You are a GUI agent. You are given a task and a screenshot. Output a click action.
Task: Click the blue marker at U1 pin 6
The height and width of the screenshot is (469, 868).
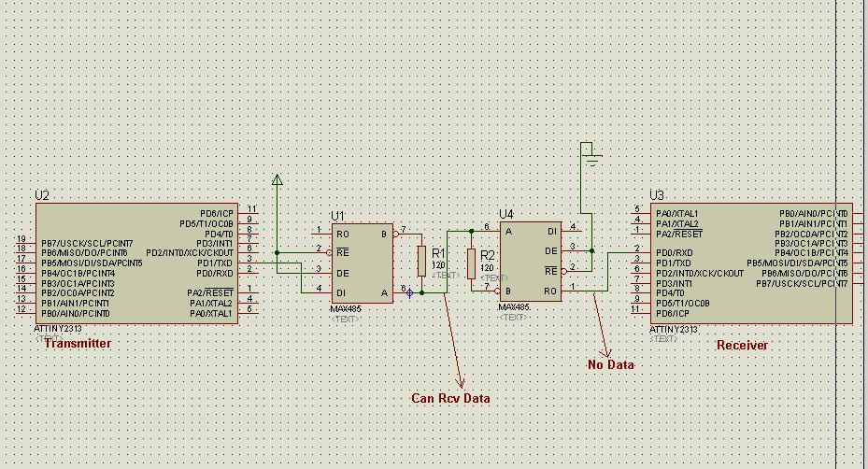pos(409,292)
